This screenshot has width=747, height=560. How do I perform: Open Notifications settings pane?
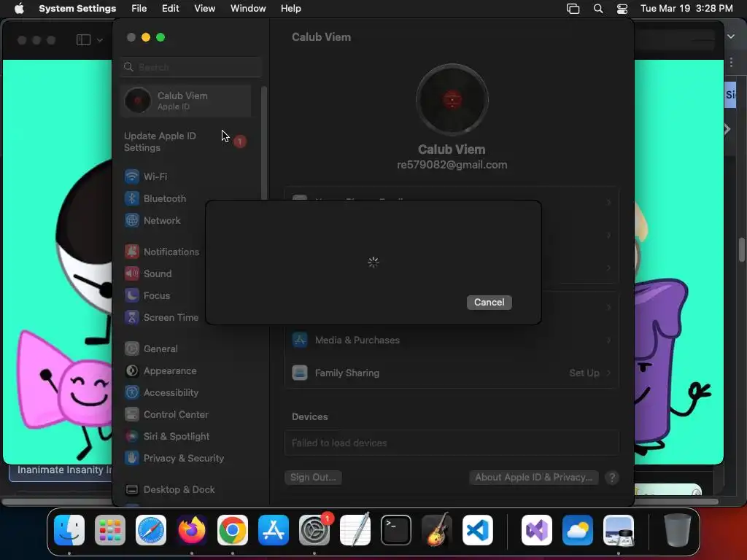163,252
